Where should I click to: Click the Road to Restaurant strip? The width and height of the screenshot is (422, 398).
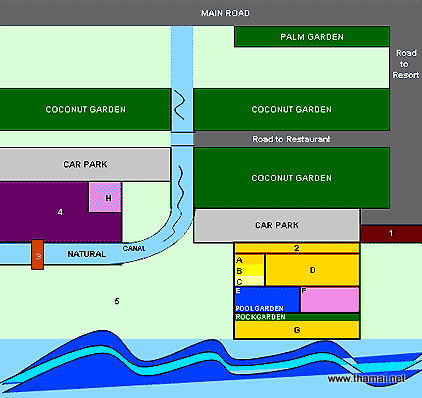tap(291, 139)
